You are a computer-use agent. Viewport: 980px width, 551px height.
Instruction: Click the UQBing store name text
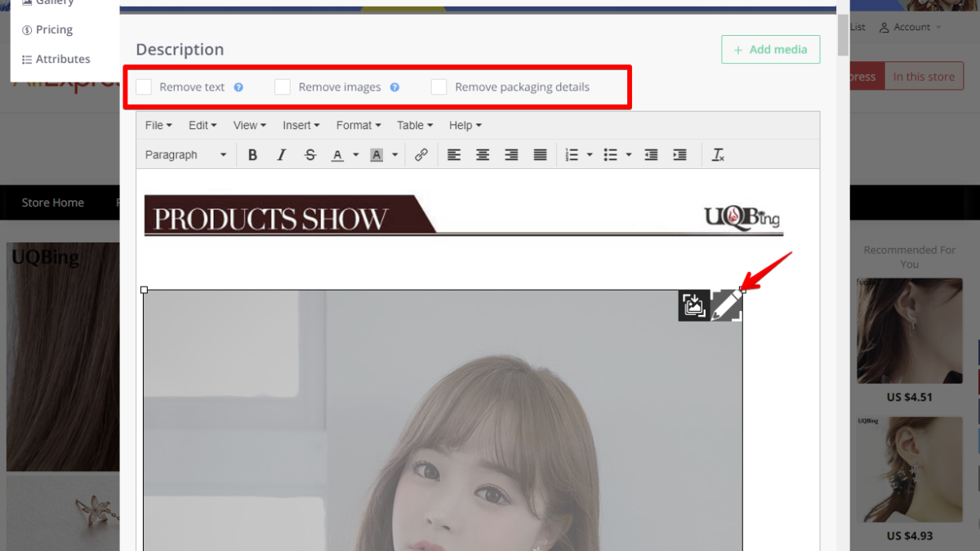[45, 258]
